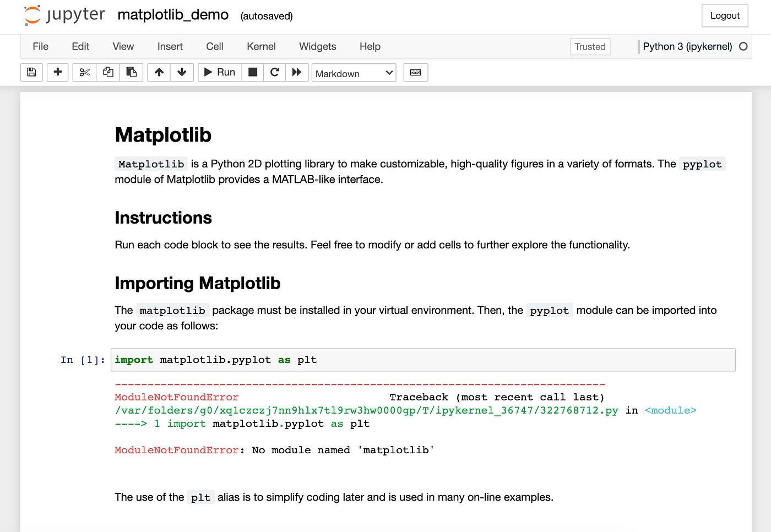This screenshot has height=532, width=771.
Task: Add a new cell below with the plus icon
Action: pos(57,72)
